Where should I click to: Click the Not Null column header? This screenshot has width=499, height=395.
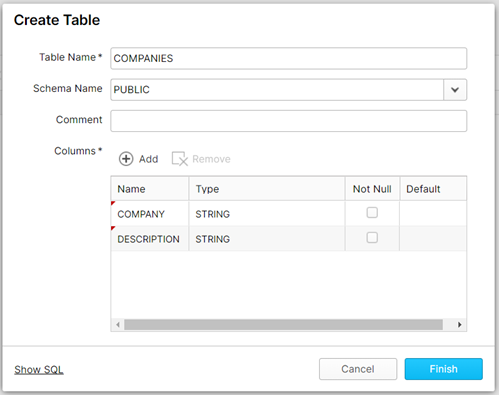coord(372,189)
